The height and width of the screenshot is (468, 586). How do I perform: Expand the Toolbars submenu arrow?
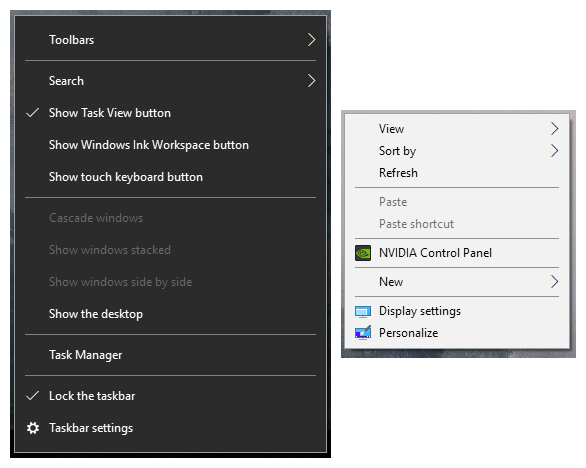pyautogui.click(x=311, y=40)
